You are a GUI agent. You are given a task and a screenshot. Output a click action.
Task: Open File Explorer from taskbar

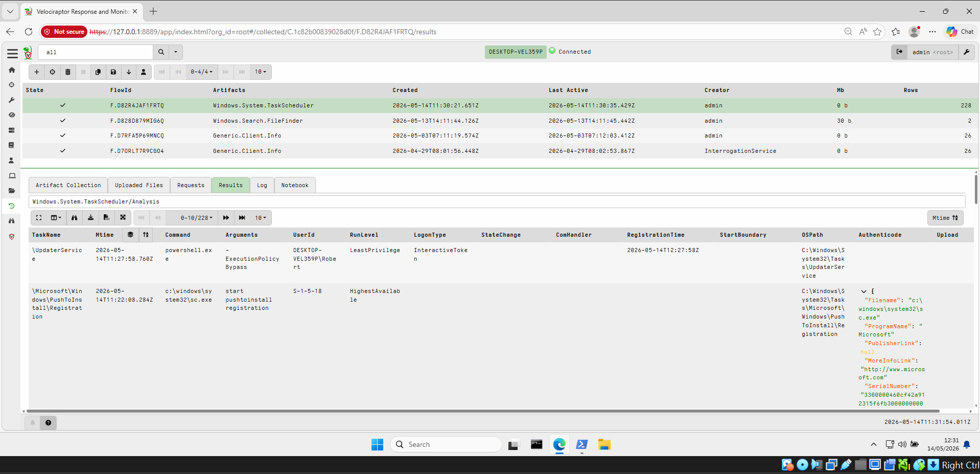point(604,445)
